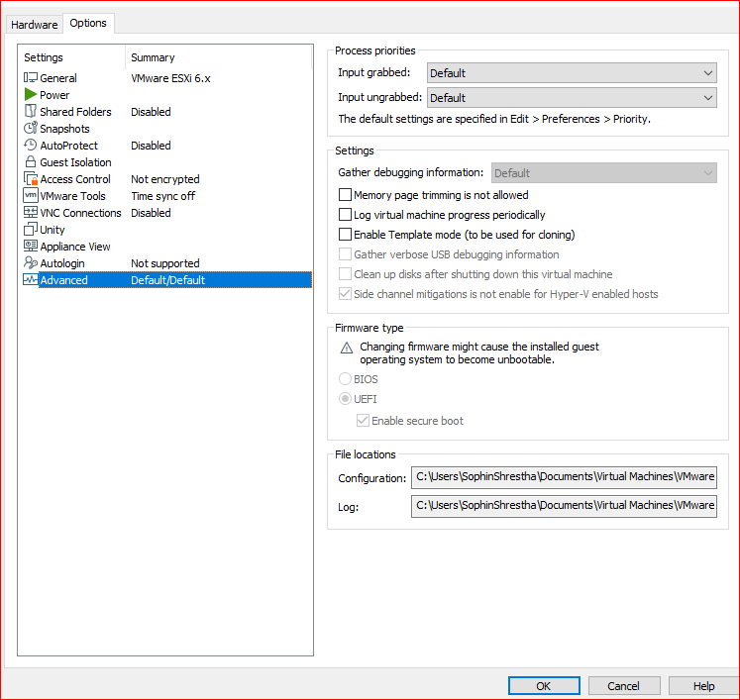
Task: Check Enable Template mode for cloning
Action: [345, 235]
